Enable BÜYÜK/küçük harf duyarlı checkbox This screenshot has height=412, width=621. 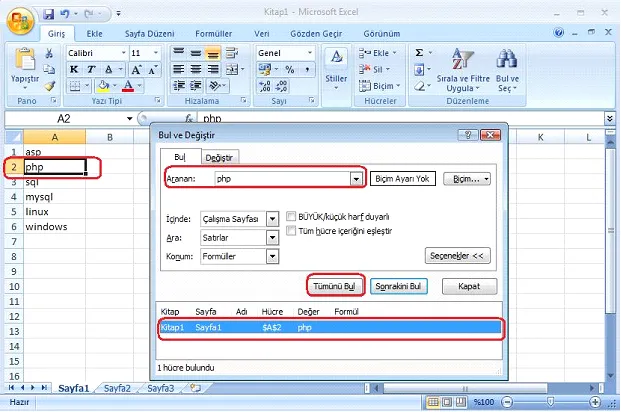tap(291, 216)
